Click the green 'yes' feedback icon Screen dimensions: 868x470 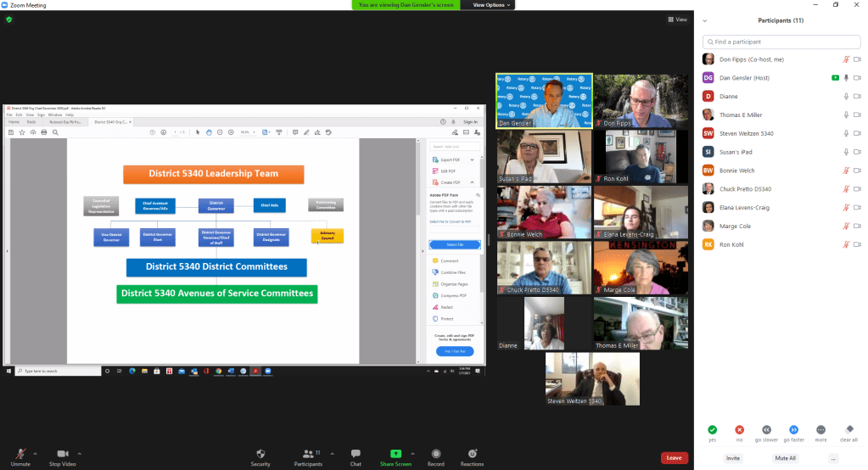pos(712,429)
